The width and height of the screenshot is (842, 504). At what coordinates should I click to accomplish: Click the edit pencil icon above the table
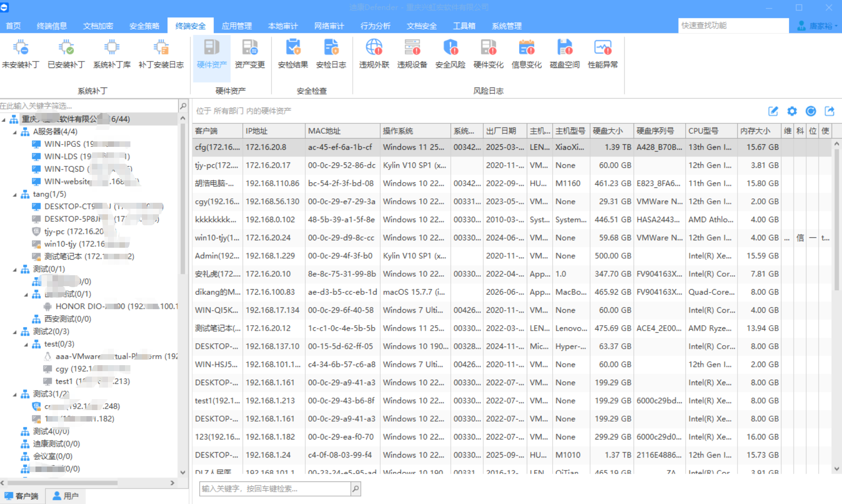[x=773, y=111]
